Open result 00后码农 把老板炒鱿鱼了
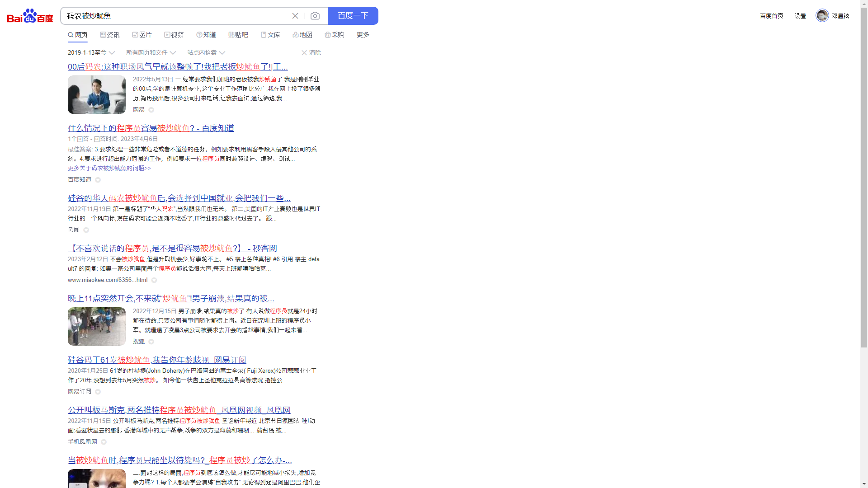The width and height of the screenshot is (868, 488). [x=178, y=67]
